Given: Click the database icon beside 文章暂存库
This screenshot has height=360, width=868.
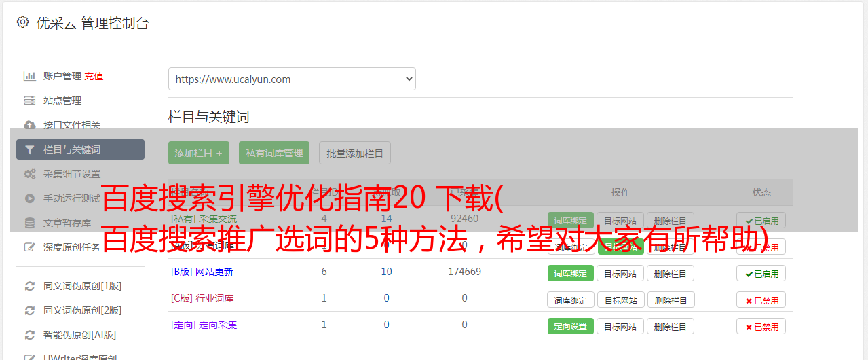Looking at the screenshot, I should point(29,223).
